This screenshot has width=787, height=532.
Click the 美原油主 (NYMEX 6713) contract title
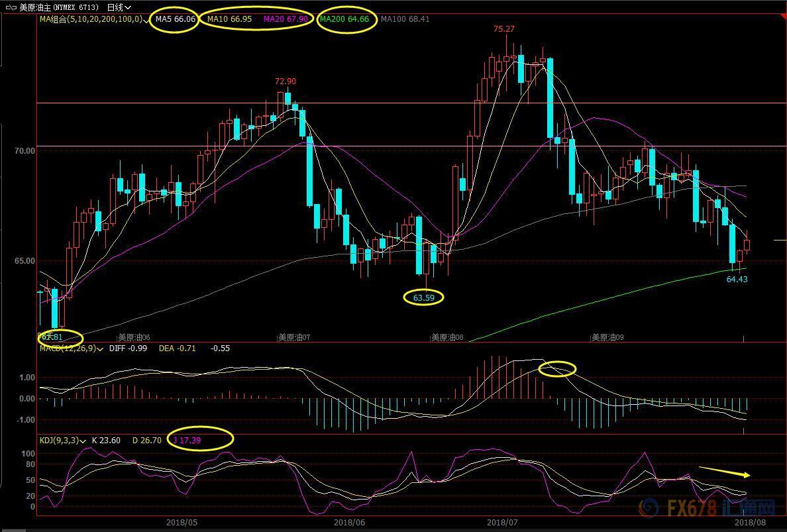(x=60, y=7)
